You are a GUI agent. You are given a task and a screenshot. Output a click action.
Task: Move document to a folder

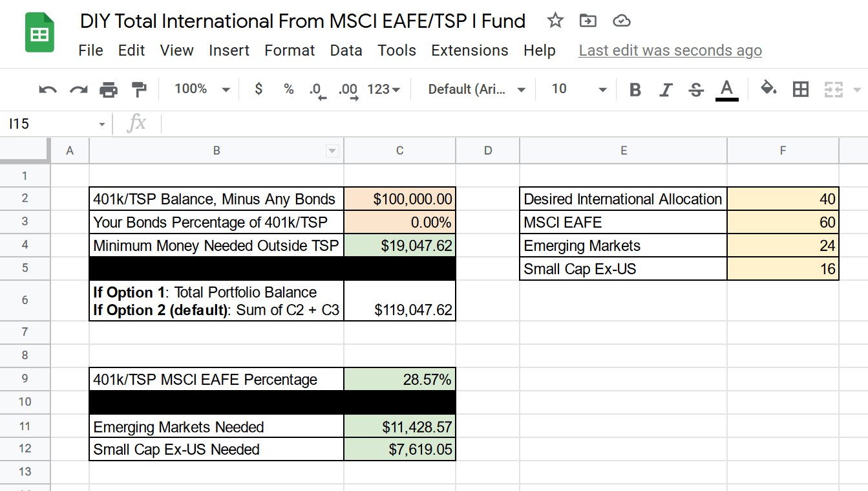tap(588, 21)
